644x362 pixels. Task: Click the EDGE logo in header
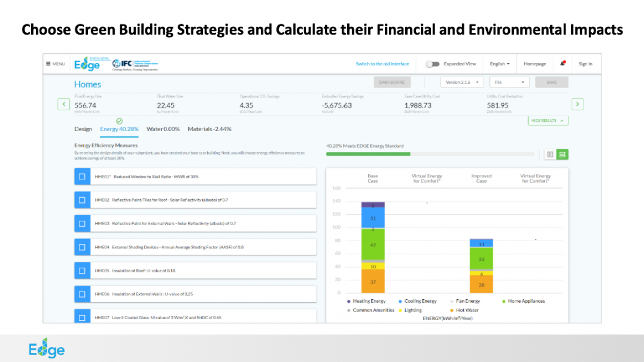click(x=87, y=64)
